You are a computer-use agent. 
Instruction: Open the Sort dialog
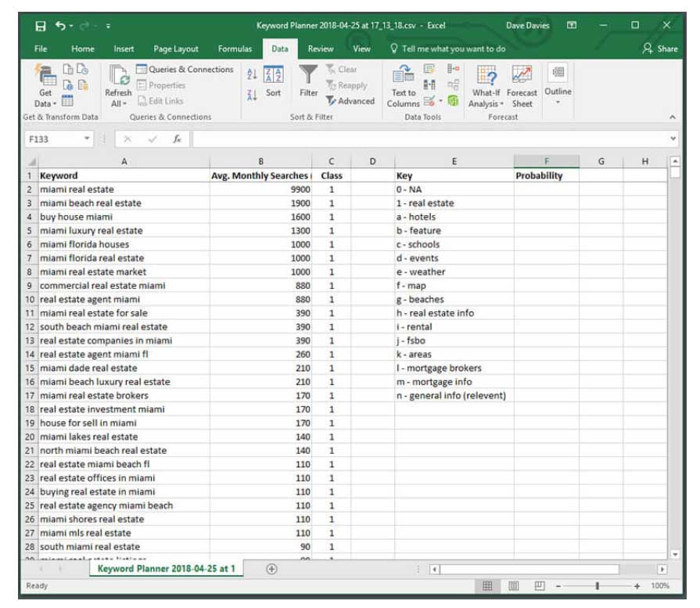coord(273,81)
